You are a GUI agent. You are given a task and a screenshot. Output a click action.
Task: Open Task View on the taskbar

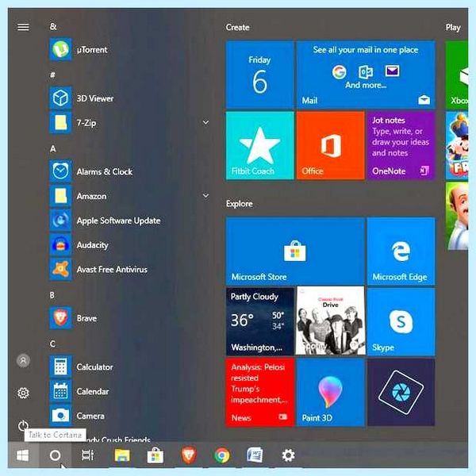(x=87, y=455)
